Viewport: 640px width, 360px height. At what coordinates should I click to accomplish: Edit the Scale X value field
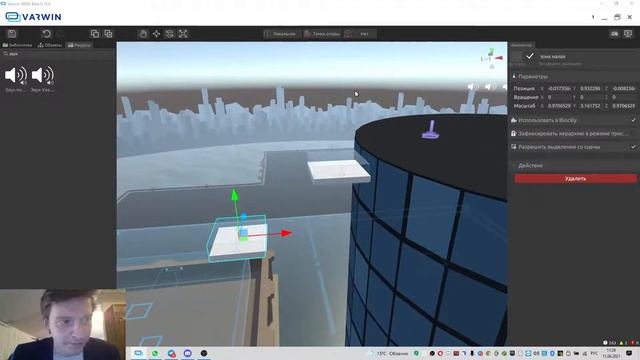(x=559, y=106)
